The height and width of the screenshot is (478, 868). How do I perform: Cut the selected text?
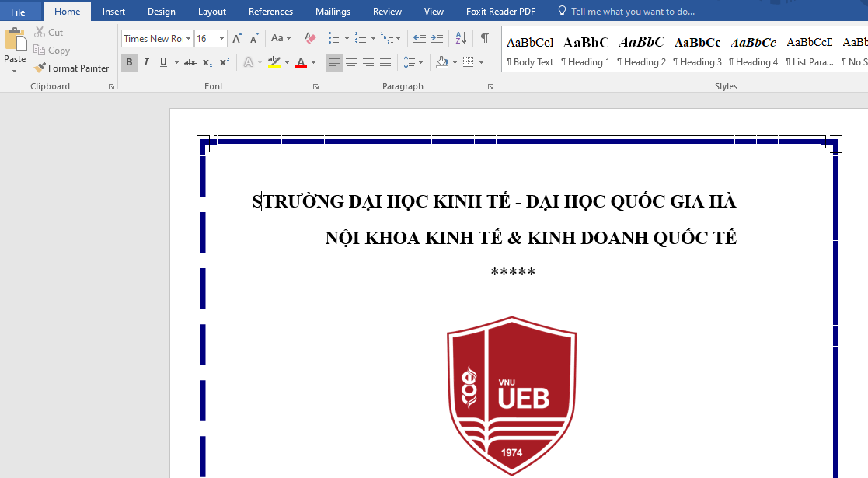[x=48, y=32]
